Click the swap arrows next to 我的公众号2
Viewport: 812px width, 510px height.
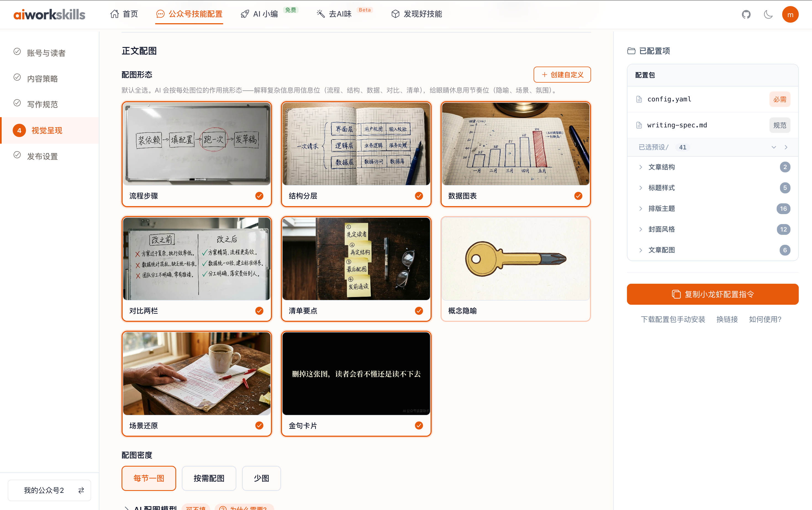pos(81,490)
